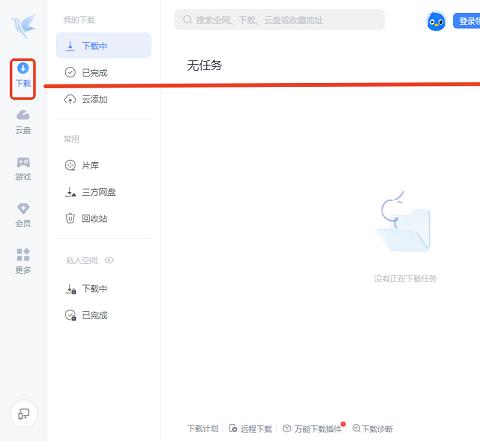Viewport: 480px width, 441px height.
Task: Select 下载中 under 我的下载
Action: point(103,45)
